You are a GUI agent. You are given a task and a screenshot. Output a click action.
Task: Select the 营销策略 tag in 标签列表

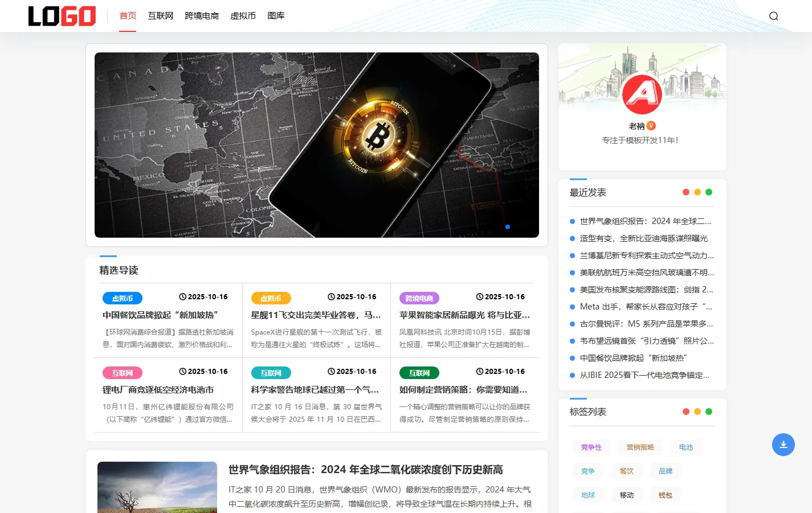tap(640, 447)
